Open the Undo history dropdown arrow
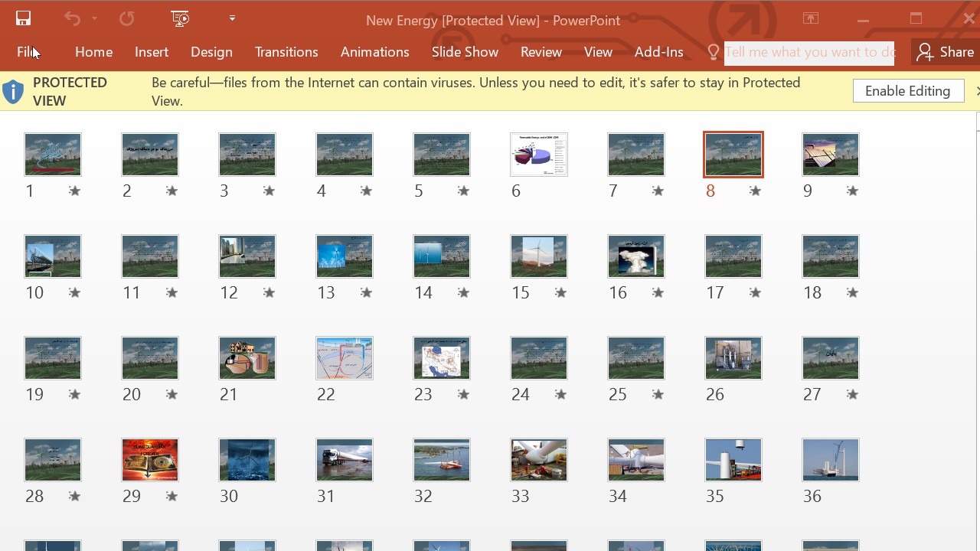The width and height of the screenshot is (980, 551). pyautogui.click(x=94, y=19)
